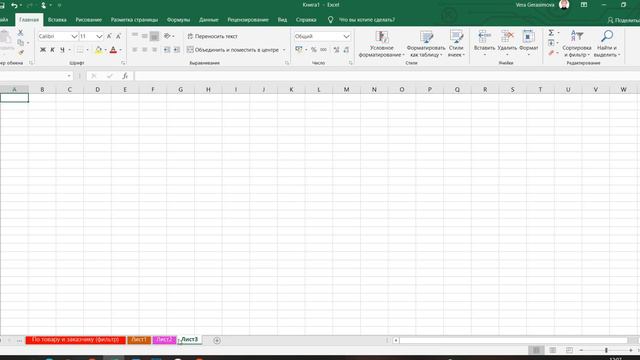The height and width of the screenshot is (360, 640).
Task: Select the orange Лист1 sheet tab
Action: [x=139, y=340]
